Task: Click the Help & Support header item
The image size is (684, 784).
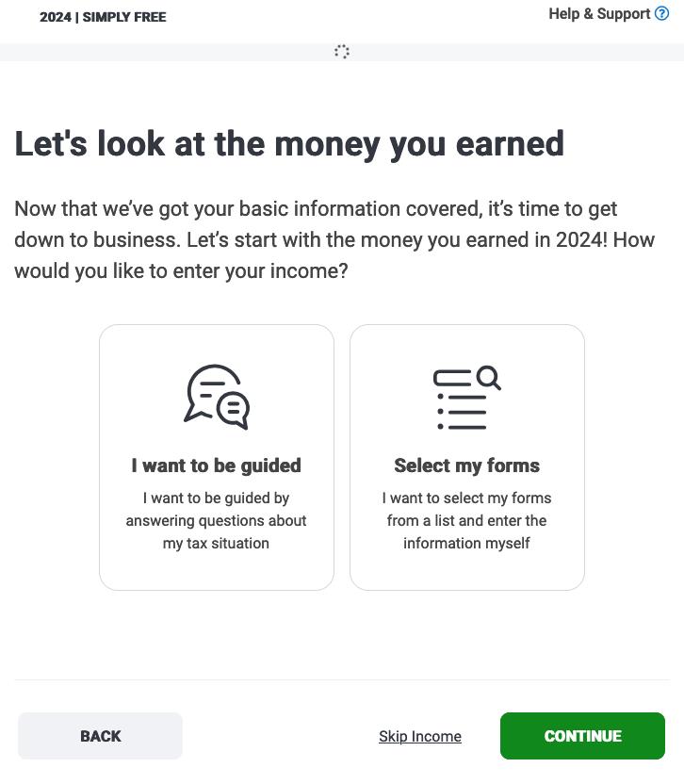Action: click(x=599, y=13)
